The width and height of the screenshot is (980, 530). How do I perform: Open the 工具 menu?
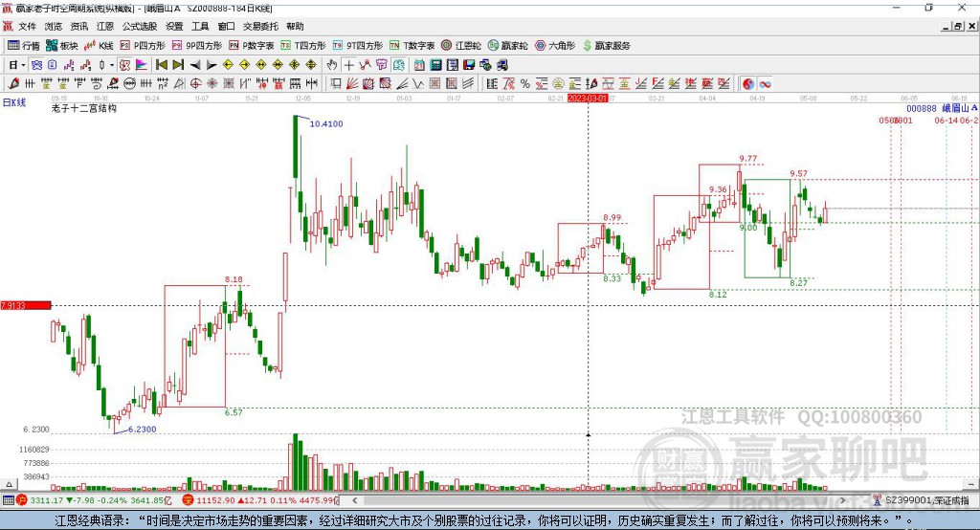[x=200, y=26]
